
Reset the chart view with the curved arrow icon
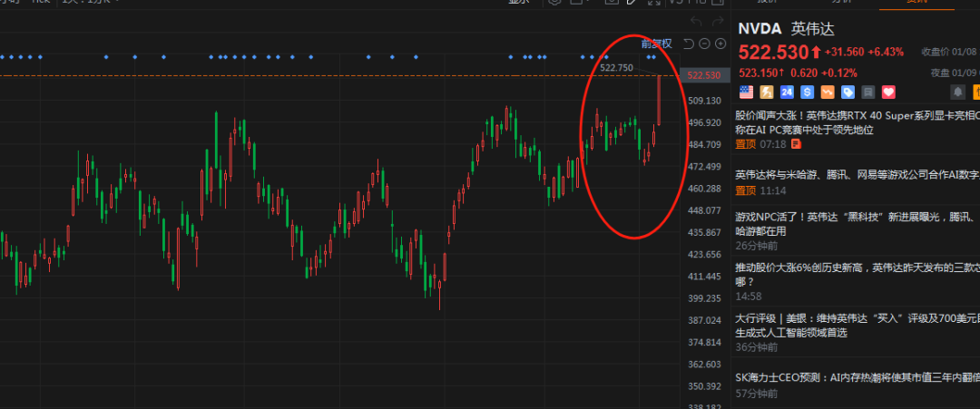point(688,44)
